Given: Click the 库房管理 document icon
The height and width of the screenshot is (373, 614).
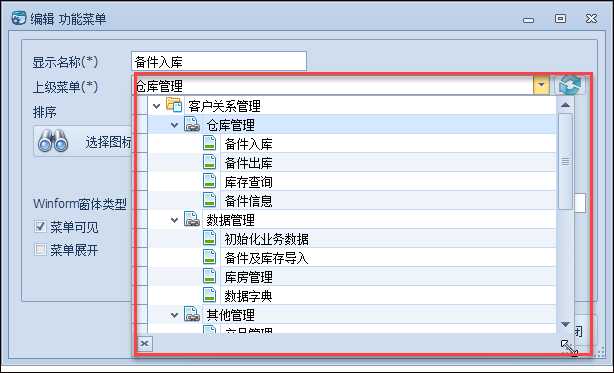Looking at the screenshot, I should 209,276.
